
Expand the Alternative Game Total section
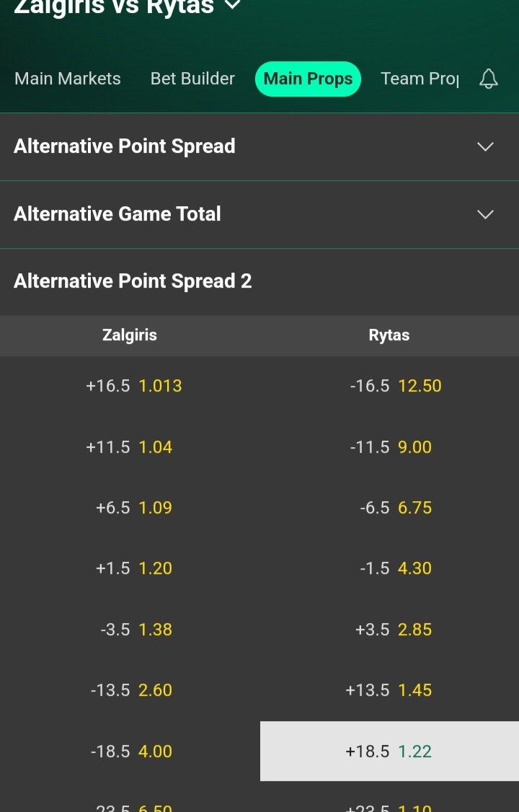[485, 214]
